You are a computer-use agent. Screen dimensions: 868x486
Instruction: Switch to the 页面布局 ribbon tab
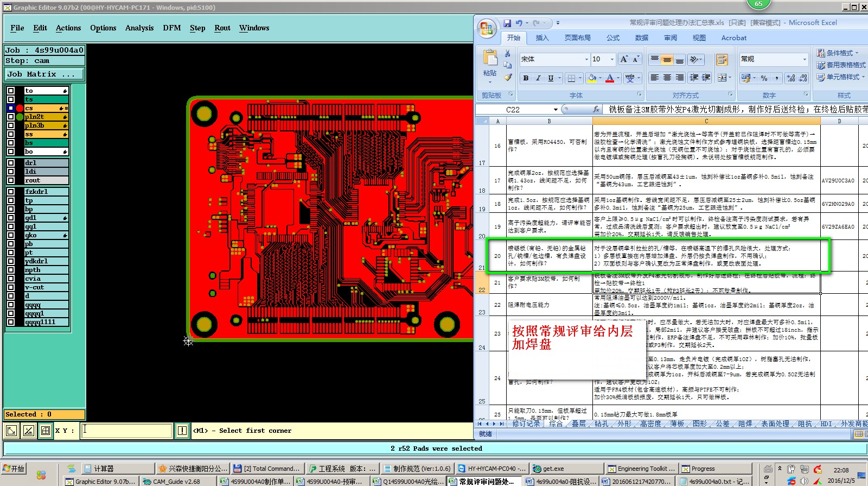click(x=577, y=38)
